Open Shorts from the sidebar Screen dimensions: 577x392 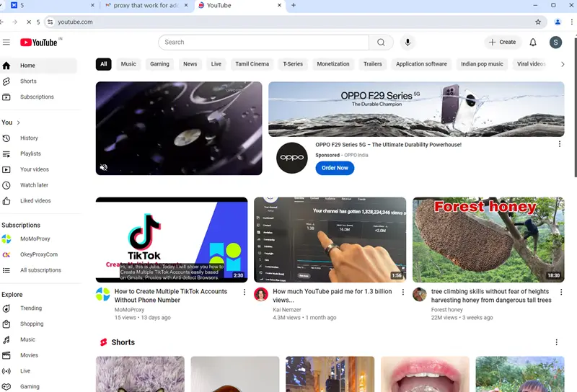[28, 81]
